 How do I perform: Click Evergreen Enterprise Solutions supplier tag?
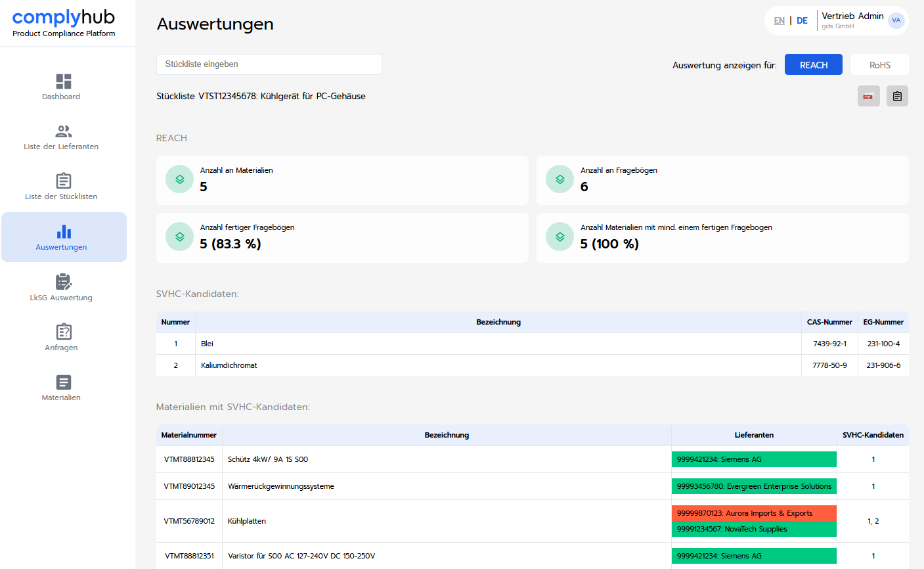754,486
